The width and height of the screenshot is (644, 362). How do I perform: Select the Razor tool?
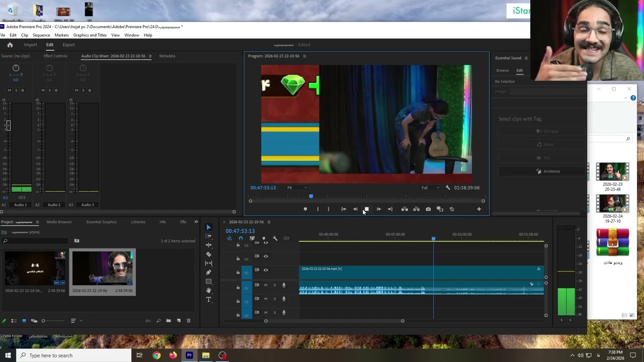(209, 254)
